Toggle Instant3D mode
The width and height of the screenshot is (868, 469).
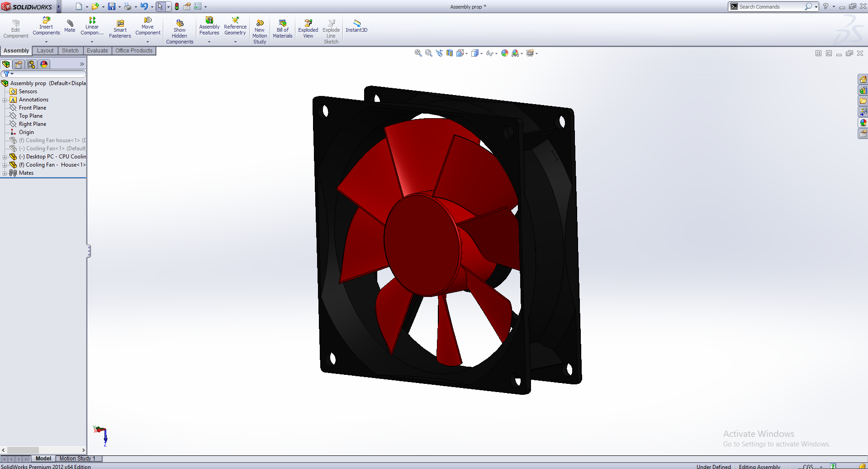pos(356,26)
